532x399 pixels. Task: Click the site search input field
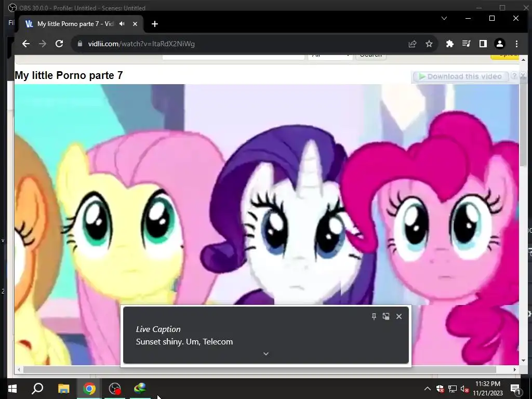(233, 57)
